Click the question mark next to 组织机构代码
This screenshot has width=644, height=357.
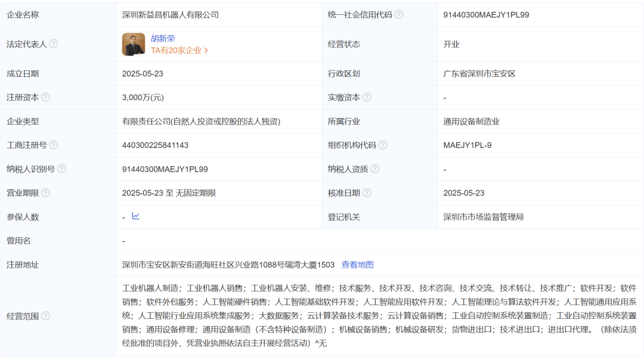click(x=383, y=145)
